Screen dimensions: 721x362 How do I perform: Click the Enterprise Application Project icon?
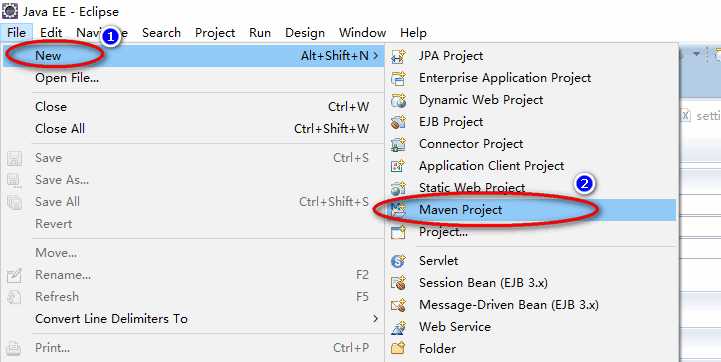point(398,78)
